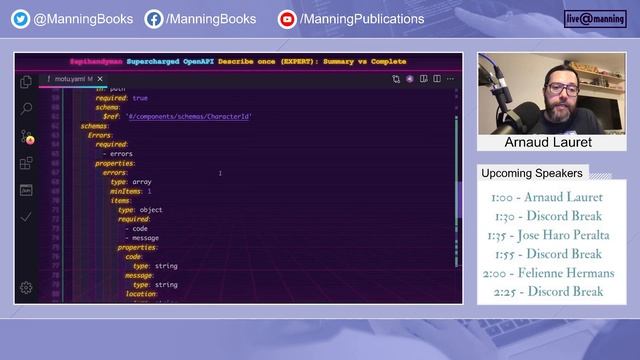Click the /ManningBooks Facebook text

tap(211, 19)
